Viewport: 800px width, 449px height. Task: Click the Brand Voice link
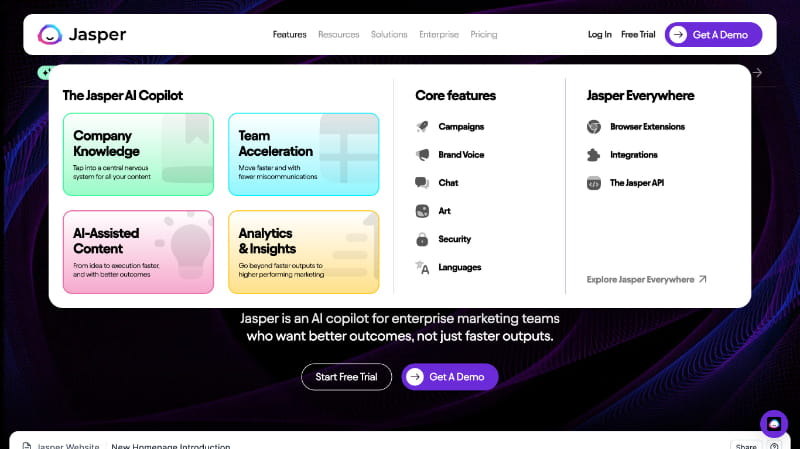461,155
